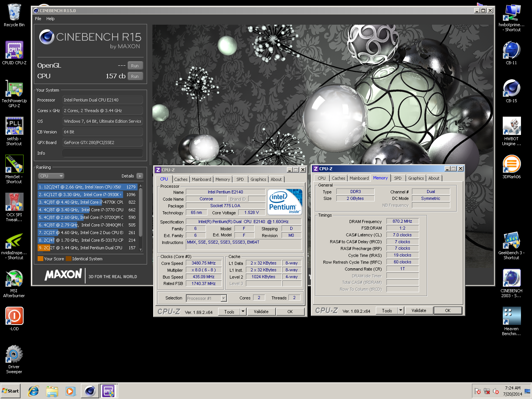532x399 pixels.
Task: Open Cinebench Help menu
Action: (x=51, y=19)
